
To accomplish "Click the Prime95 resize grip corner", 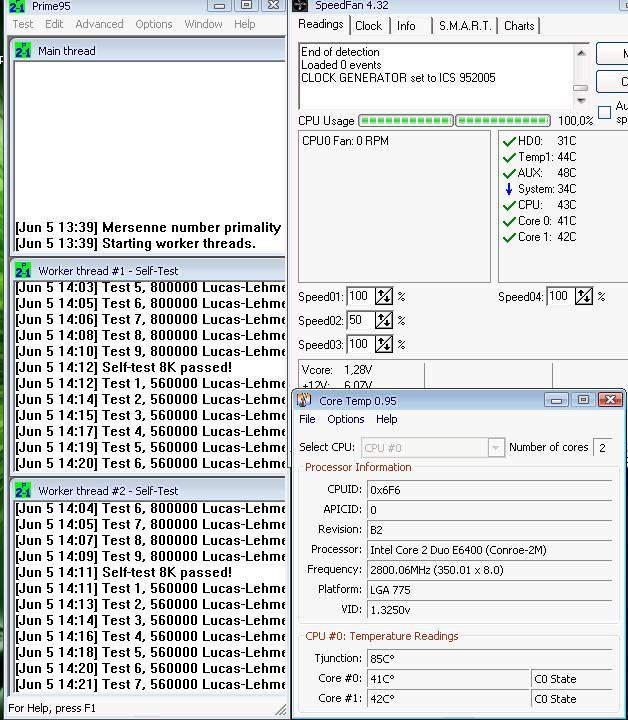I will click(x=280, y=710).
